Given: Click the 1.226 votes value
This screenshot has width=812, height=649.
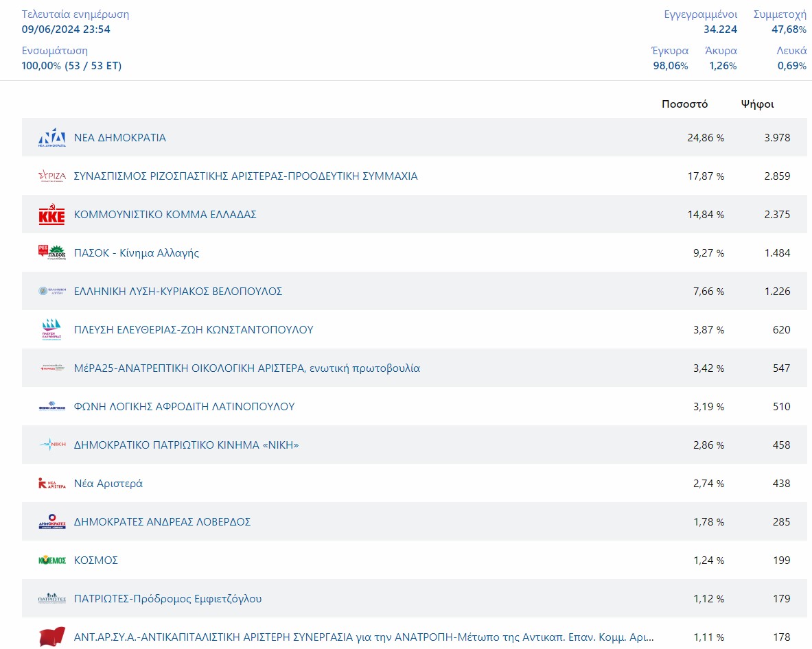Looking at the screenshot, I should click(777, 292).
